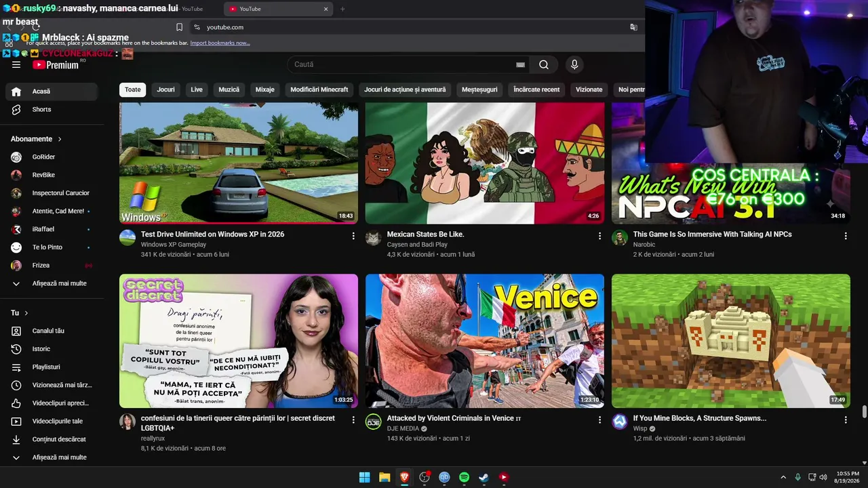Click the page vertical scrollbar thumb

tap(864, 412)
